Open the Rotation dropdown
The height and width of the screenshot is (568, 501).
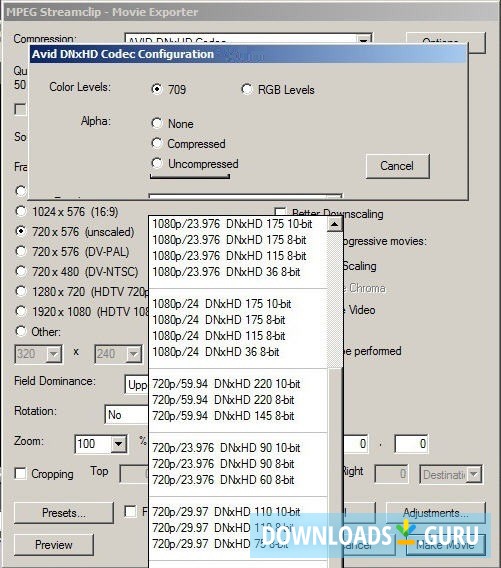coord(126,415)
